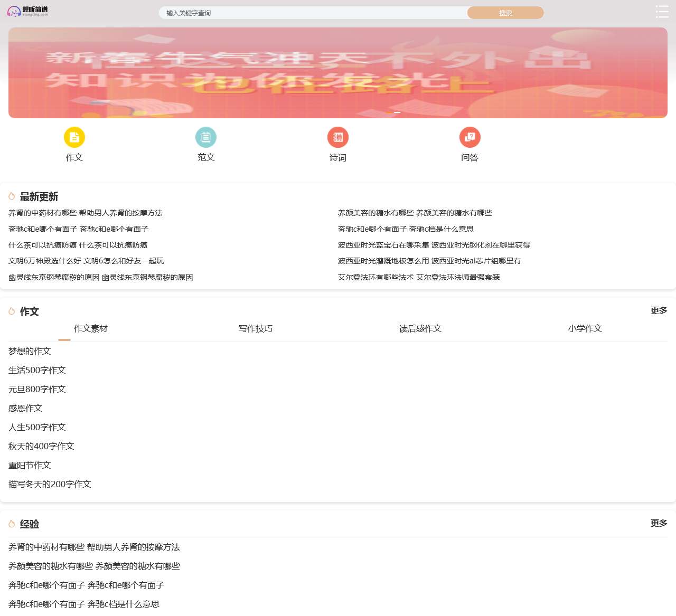Open the 作文 category icon

[74, 137]
